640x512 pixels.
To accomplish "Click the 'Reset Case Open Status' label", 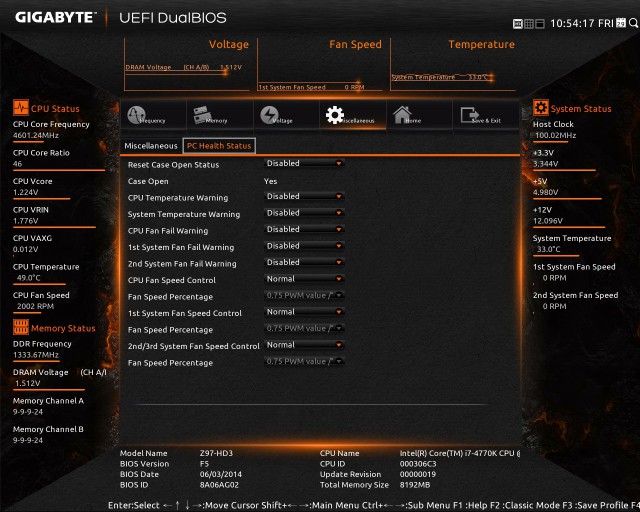I will [173, 165].
